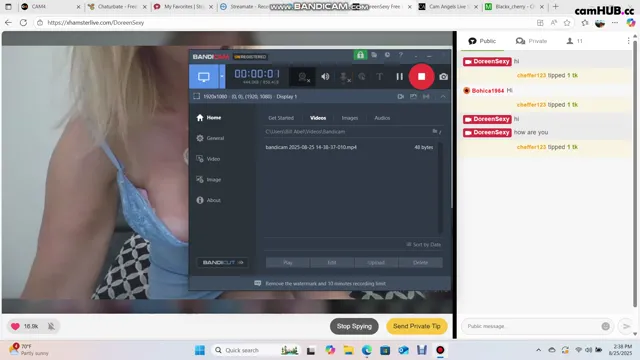
Task: Go back with browser back arrow
Action: [8, 23]
